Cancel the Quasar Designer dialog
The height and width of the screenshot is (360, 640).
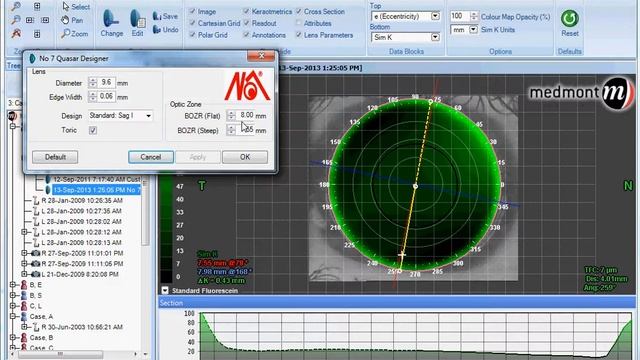(x=151, y=157)
